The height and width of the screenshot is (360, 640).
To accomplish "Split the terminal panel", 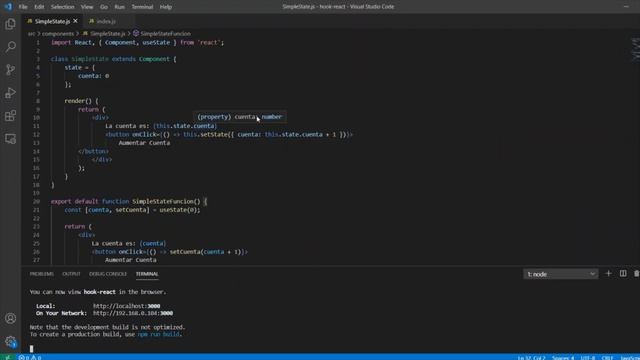I will tap(623, 273).
